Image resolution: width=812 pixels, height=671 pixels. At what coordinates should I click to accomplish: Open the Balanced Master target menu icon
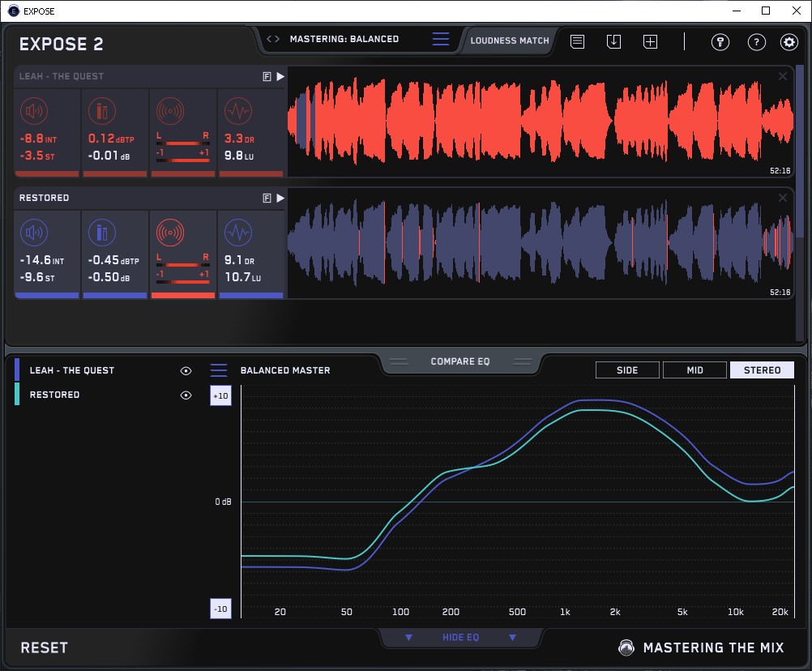pyautogui.click(x=219, y=370)
